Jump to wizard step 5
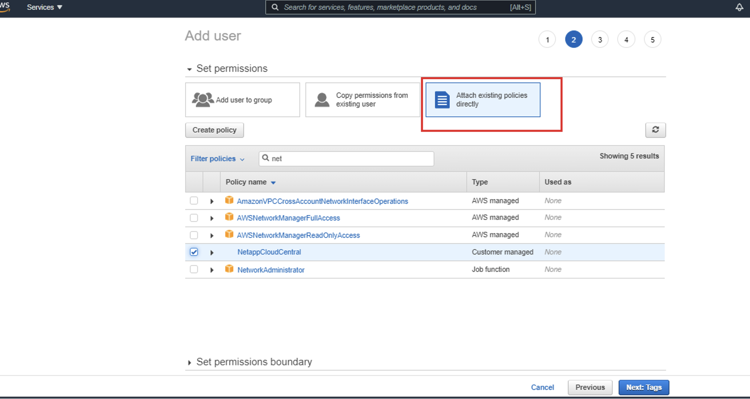 pyautogui.click(x=652, y=39)
